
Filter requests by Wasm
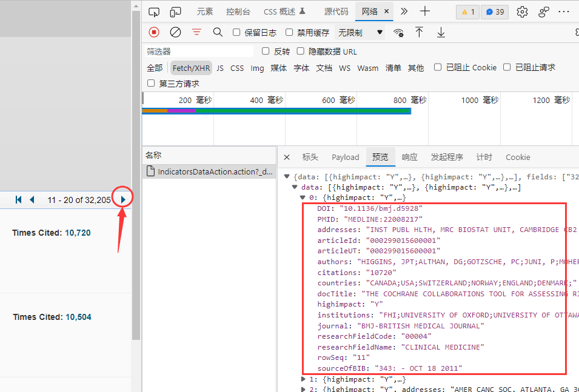tap(368, 68)
